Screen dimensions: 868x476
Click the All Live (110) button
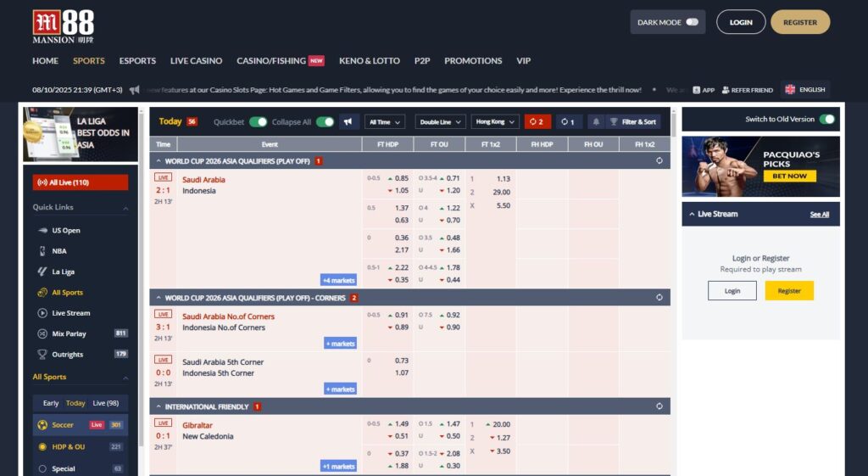click(81, 182)
